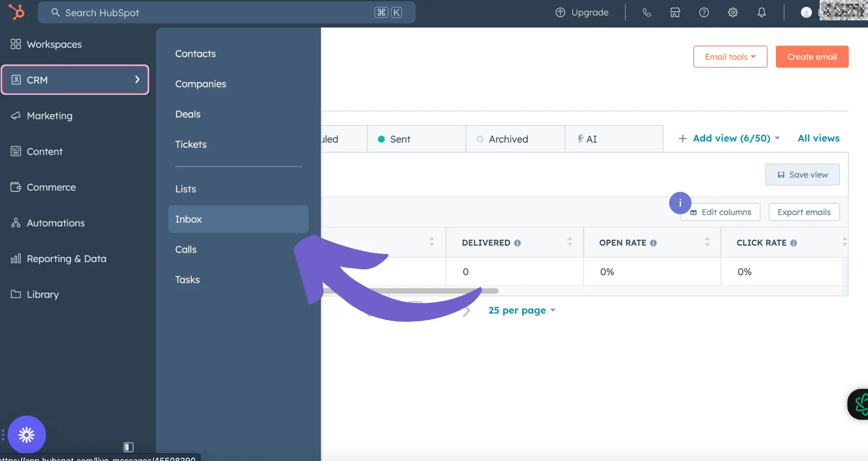This screenshot has height=461, width=868.
Task: Go to the next page arrow
Action: [467, 310]
